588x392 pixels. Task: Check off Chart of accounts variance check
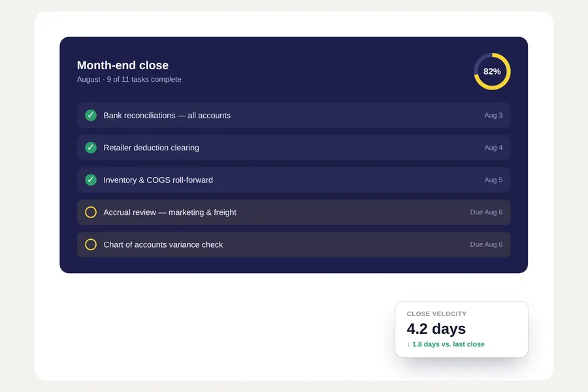pyautogui.click(x=91, y=244)
